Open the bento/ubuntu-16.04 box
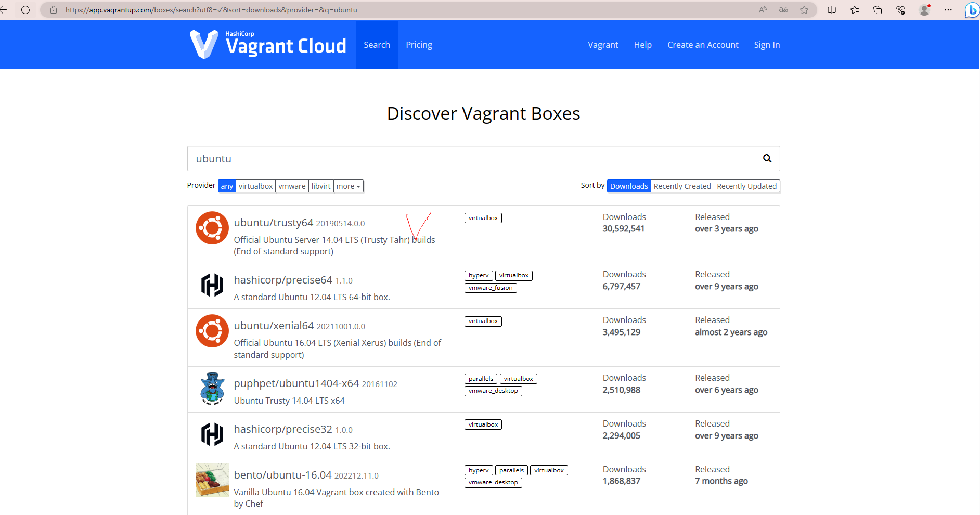The height and width of the screenshot is (515, 980). tap(282, 475)
